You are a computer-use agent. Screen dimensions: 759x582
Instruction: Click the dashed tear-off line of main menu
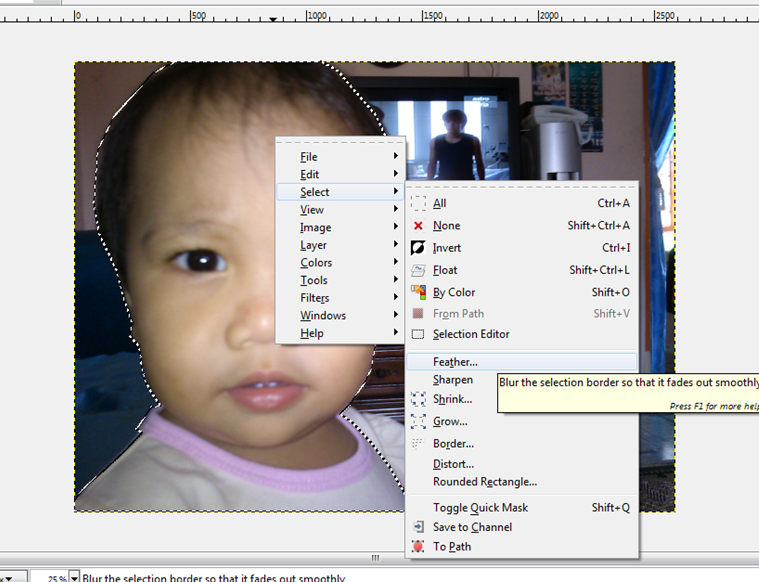coord(340,143)
